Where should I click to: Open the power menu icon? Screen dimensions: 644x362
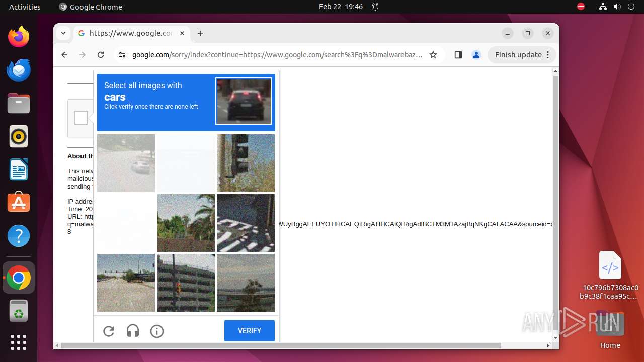coord(631,7)
